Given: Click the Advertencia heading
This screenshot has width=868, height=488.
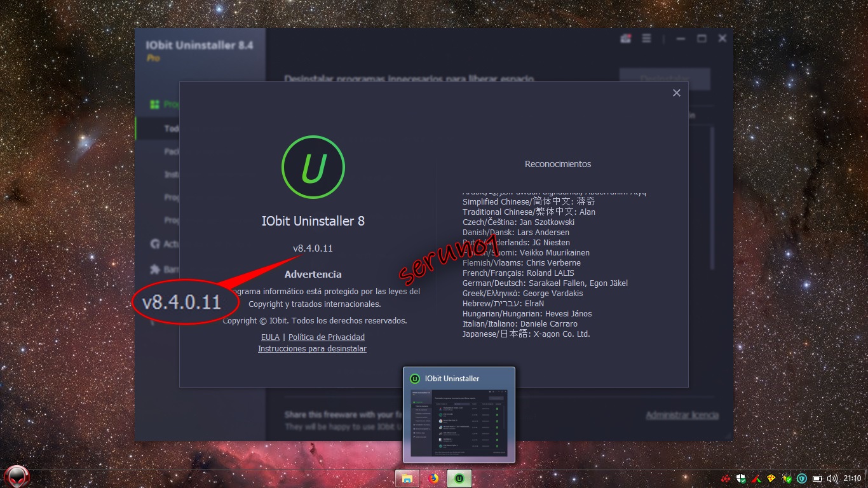Looking at the screenshot, I should (x=313, y=274).
